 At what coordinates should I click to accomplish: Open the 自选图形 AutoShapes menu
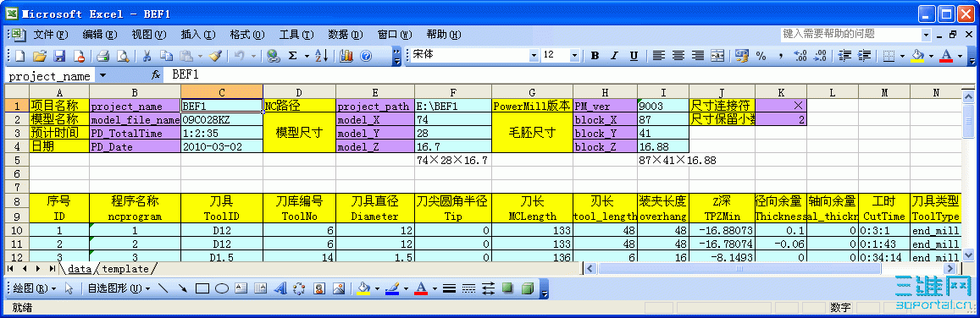click(x=119, y=288)
